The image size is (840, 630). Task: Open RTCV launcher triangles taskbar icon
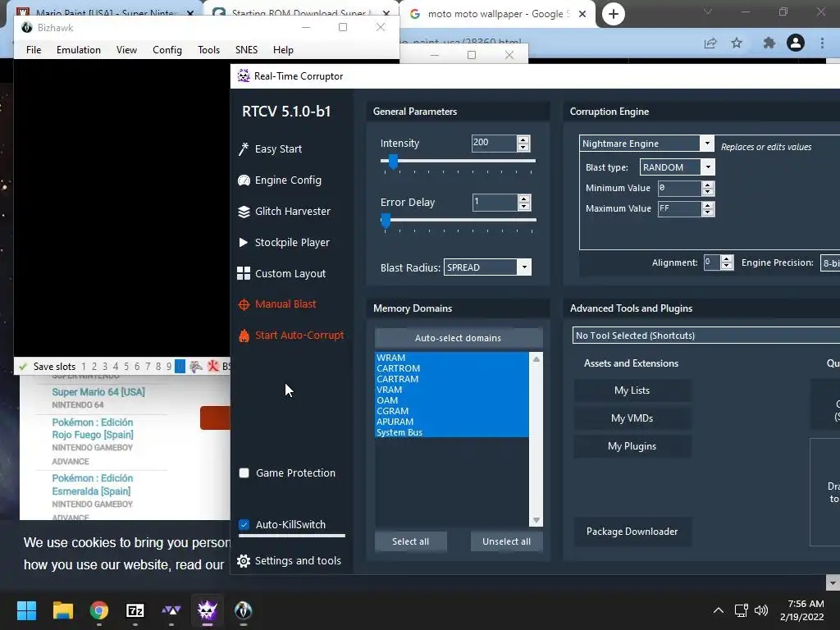[171, 610]
